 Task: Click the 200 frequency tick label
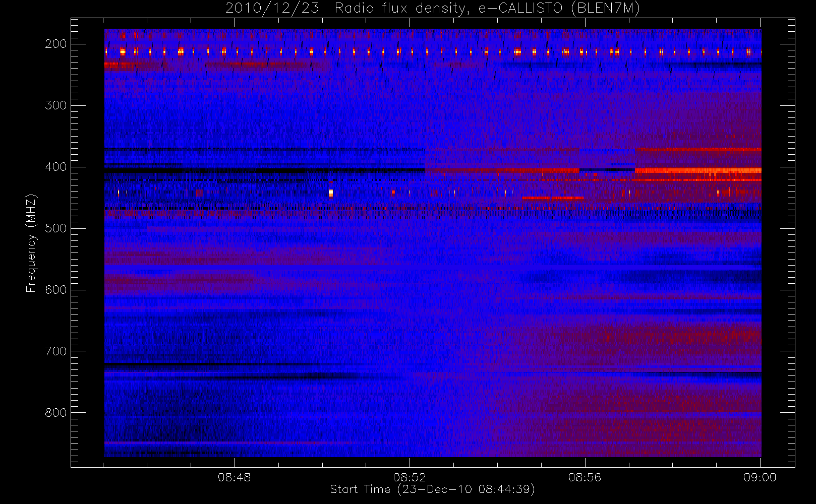click(x=55, y=44)
